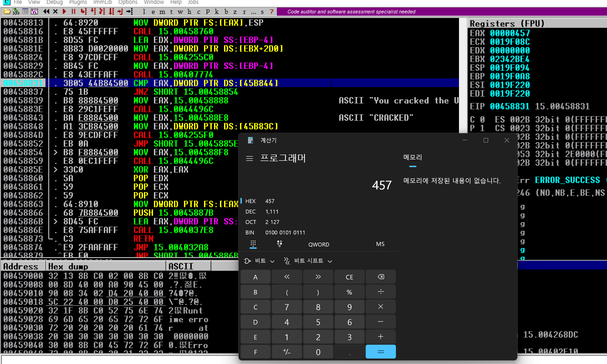
Task: Open the Plugins menu
Action: click(78, 3)
